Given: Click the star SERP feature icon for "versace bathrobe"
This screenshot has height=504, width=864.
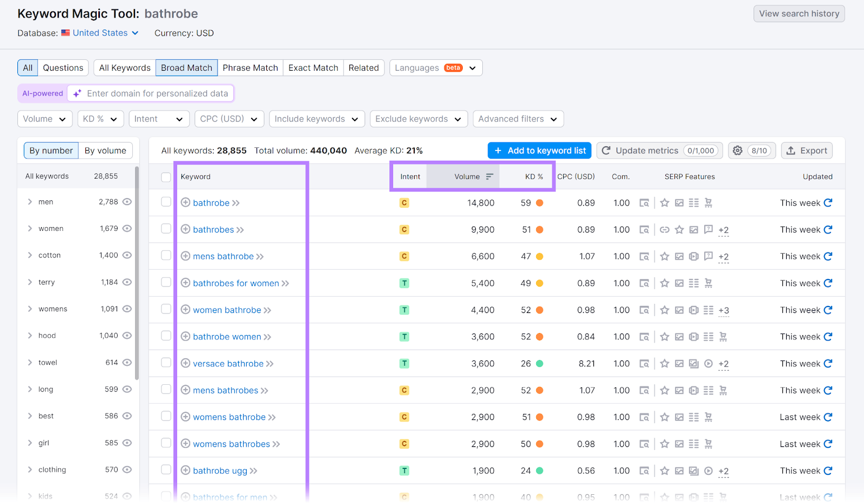Looking at the screenshot, I should point(664,363).
